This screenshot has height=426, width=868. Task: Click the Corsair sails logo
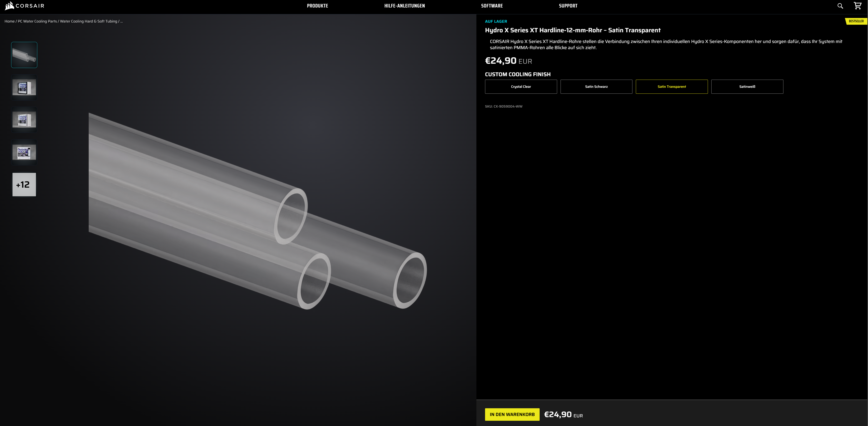click(9, 6)
